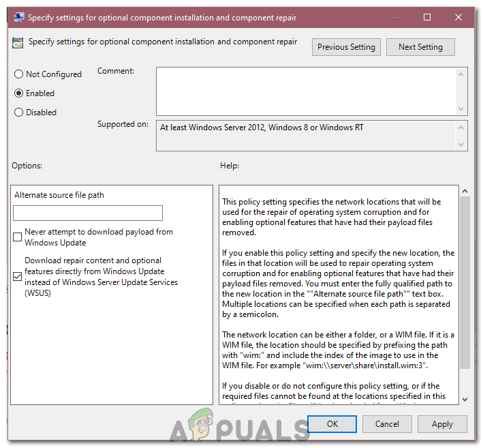The width and height of the screenshot is (483, 448).
Task: Maximize the policy settings dialog
Action: (x=427, y=17)
